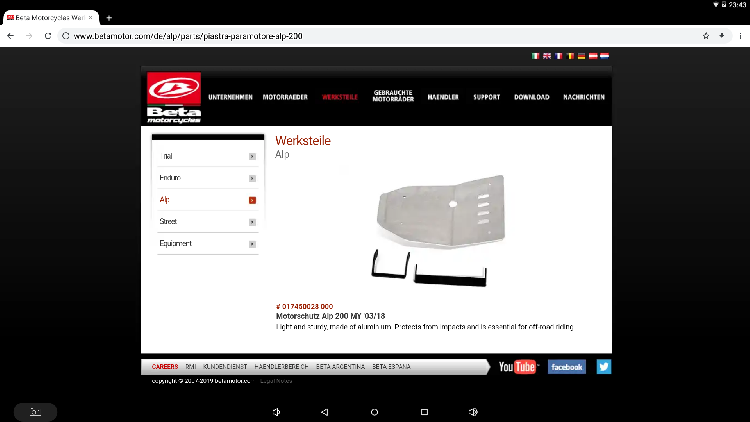Open a new browser tab with plus
The height and width of the screenshot is (422, 750).
tap(109, 18)
